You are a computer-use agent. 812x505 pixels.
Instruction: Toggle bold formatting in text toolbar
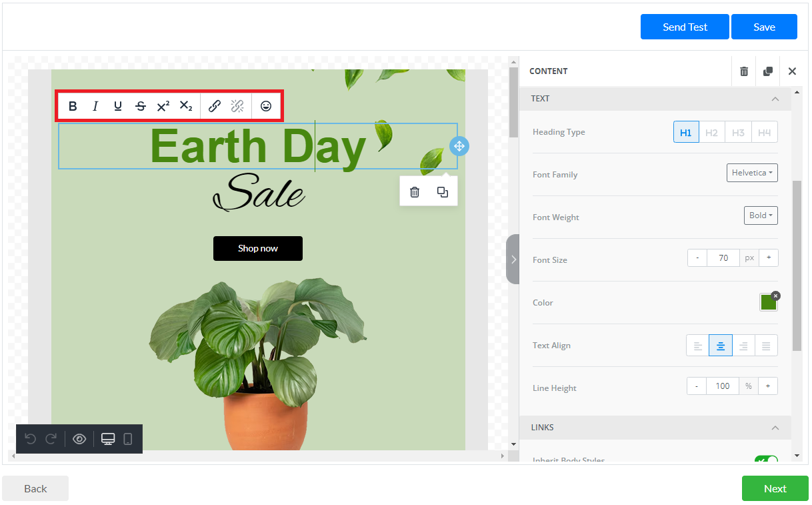(73, 106)
